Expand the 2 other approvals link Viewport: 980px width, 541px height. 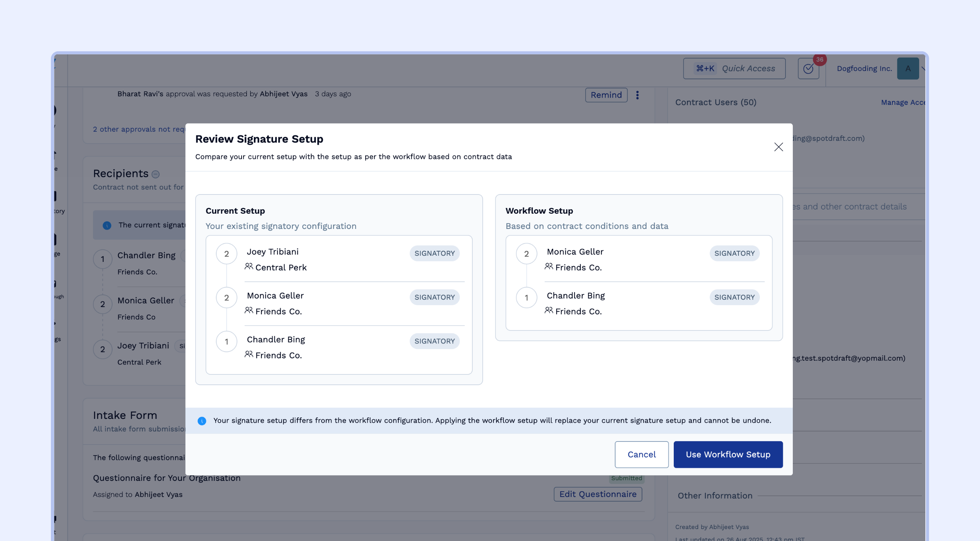point(139,129)
